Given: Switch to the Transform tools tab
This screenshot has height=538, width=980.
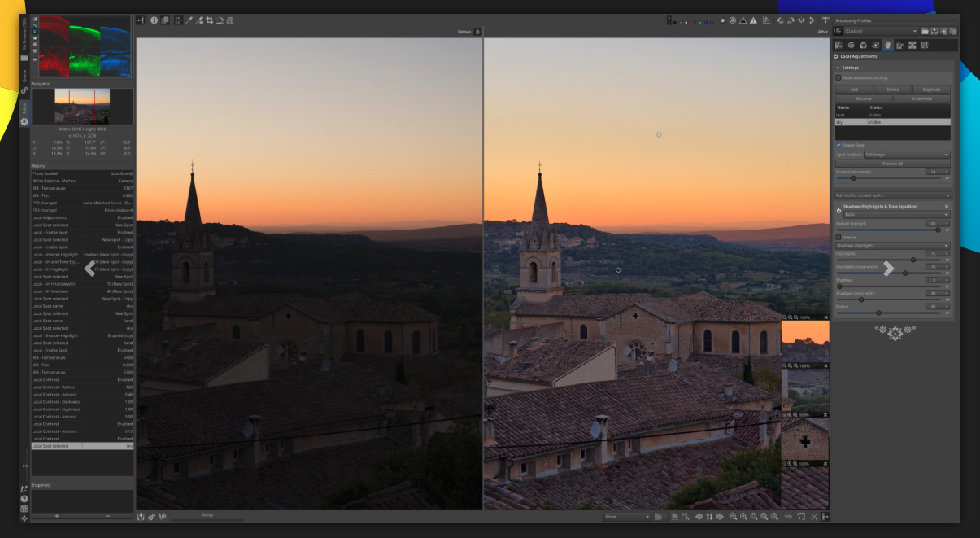Looking at the screenshot, I should point(899,46).
